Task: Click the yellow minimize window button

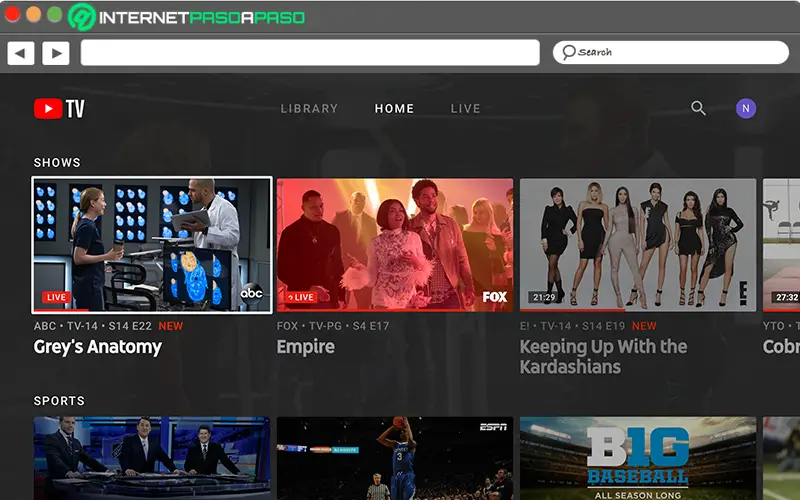Action: click(34, 14)
